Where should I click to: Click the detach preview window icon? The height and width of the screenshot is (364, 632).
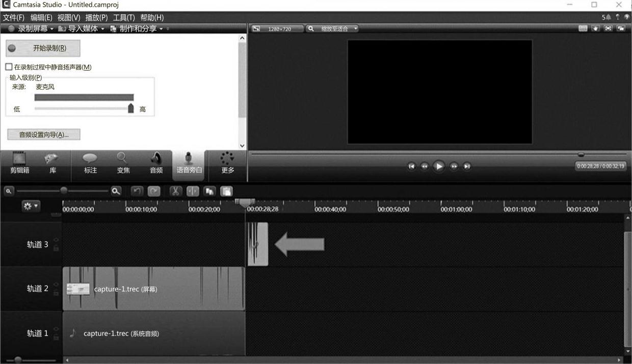coord(621,29)
